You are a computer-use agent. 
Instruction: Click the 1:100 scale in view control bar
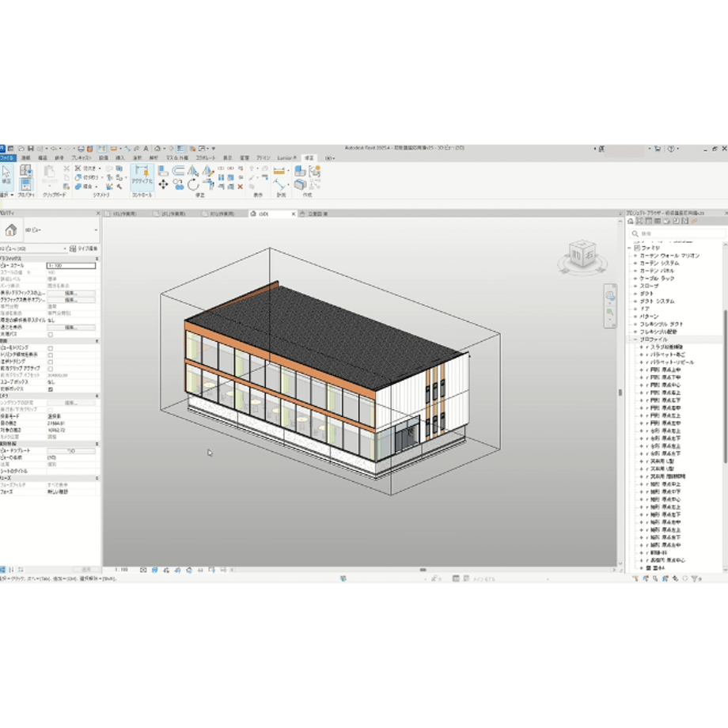121,570
